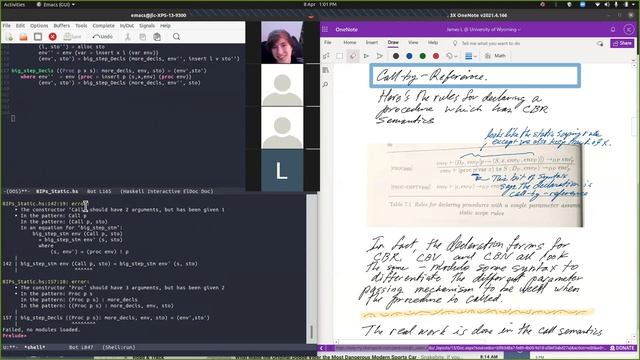Image resolution: width=640 pixels, height=360 pixels.
Task: Click the Math button in Draw ribbon
Action: [495, 56]
